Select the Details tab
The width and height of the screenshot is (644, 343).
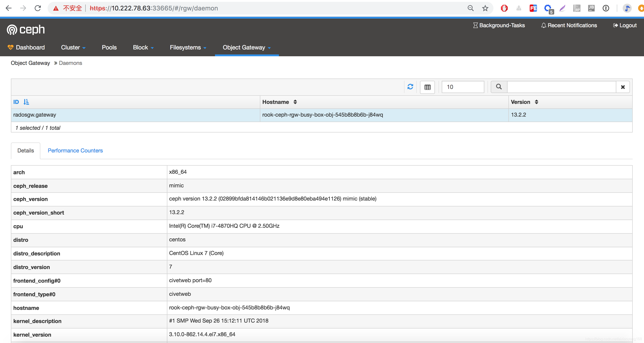tap(26, 150)
